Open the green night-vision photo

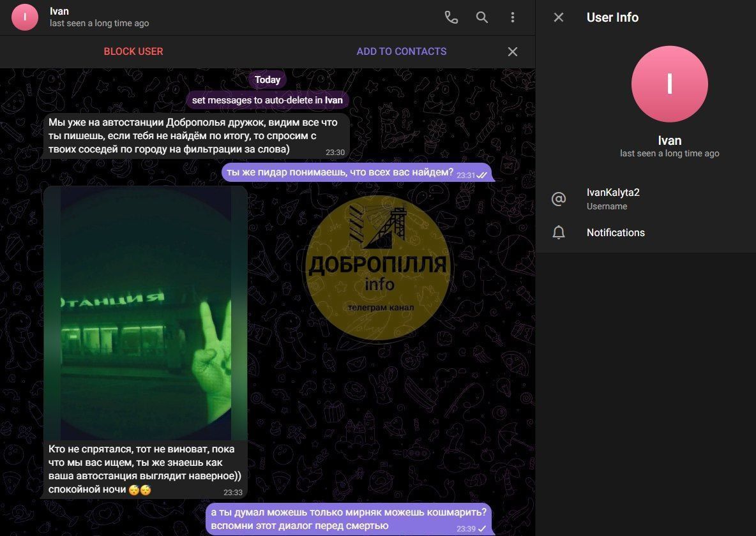146,313
